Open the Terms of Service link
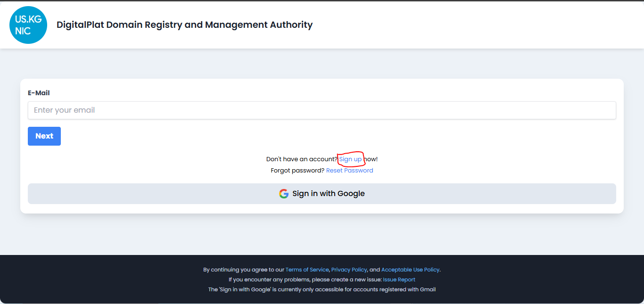Image resolution: width=644 pixels, height=304 pixels. point(307,270)
